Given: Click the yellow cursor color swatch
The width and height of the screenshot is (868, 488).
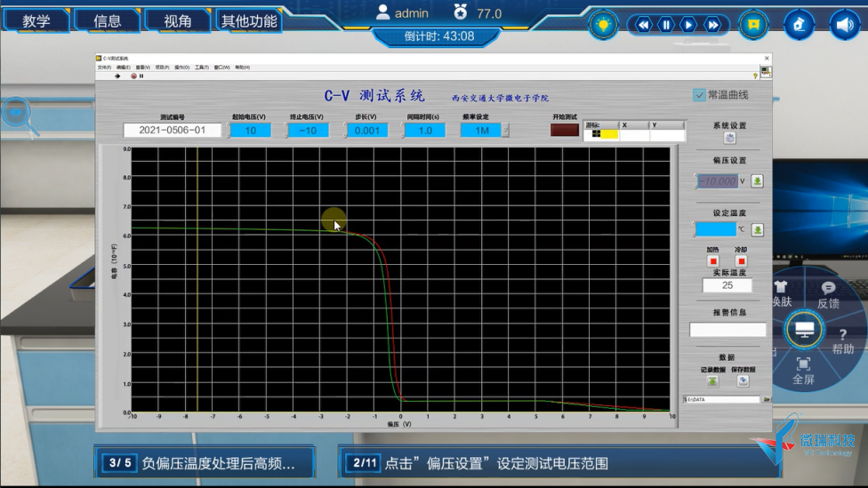Looking at the screenshot, I should 609,134.
